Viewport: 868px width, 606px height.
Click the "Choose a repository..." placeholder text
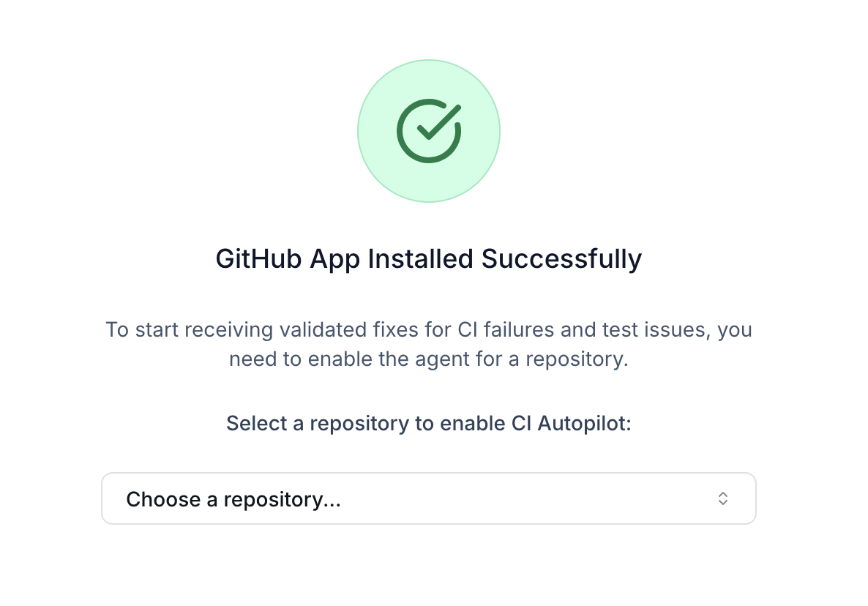(x=233, y=499)
